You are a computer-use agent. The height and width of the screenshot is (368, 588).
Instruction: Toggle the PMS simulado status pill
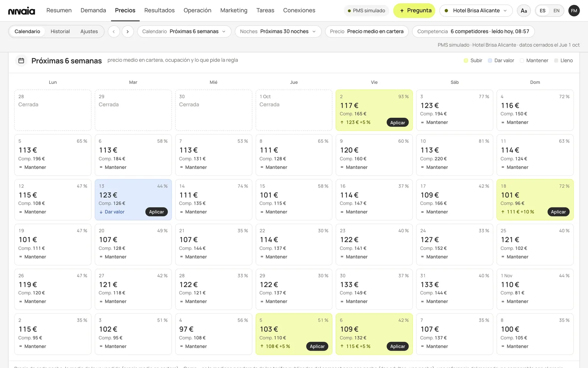367,11
